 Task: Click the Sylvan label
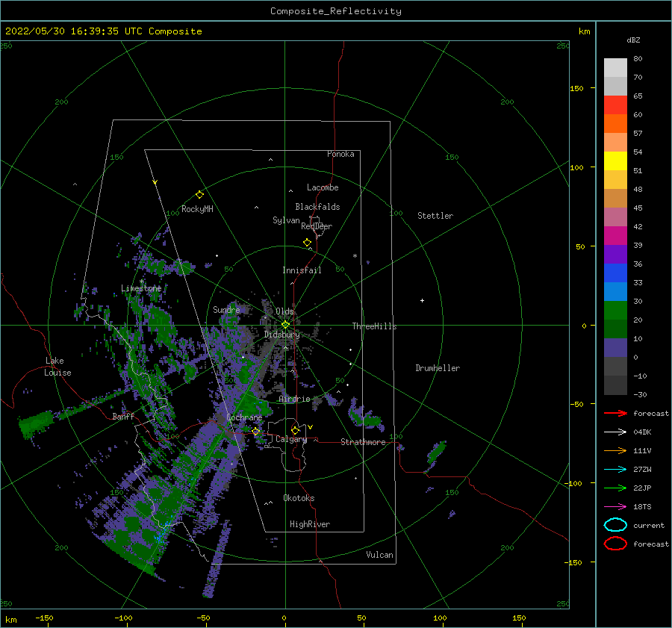(x=286, y=220)
